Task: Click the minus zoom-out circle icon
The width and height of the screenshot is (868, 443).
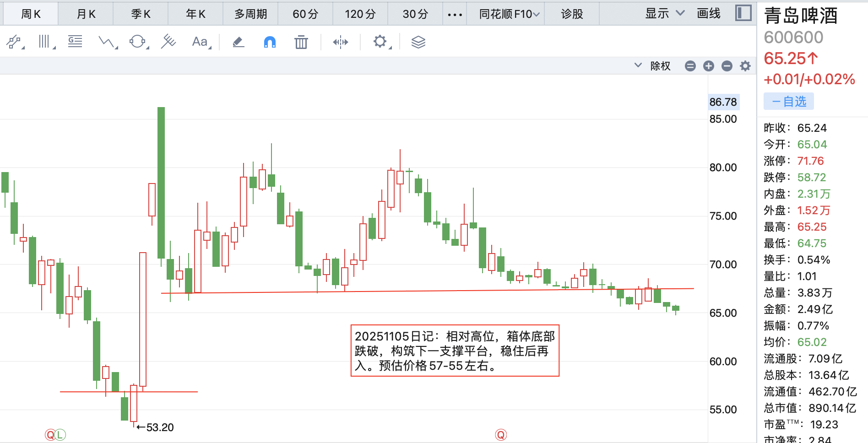Action: (x=727, y=66)
